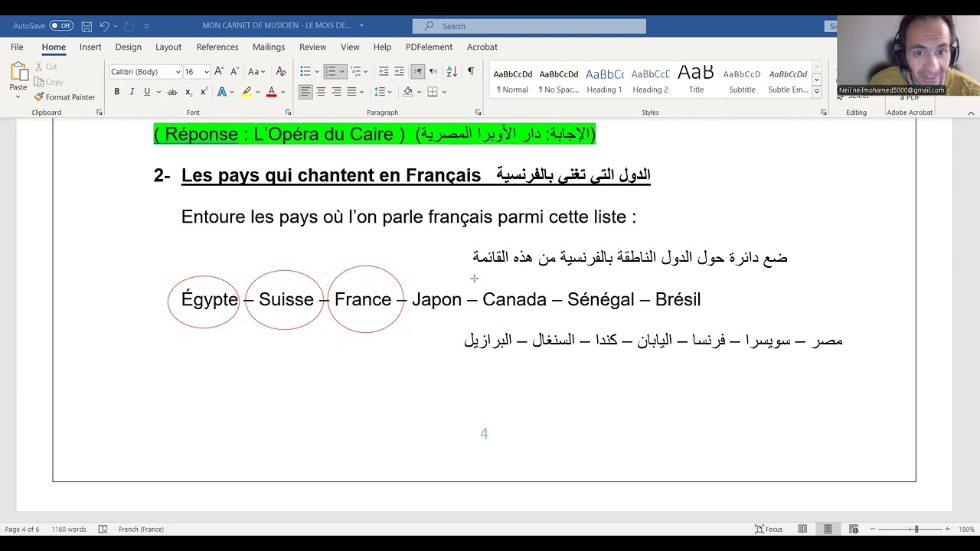This screenshot has width=980, height=551.
Task: Decrease font size
Action: (x=235, y=71)
